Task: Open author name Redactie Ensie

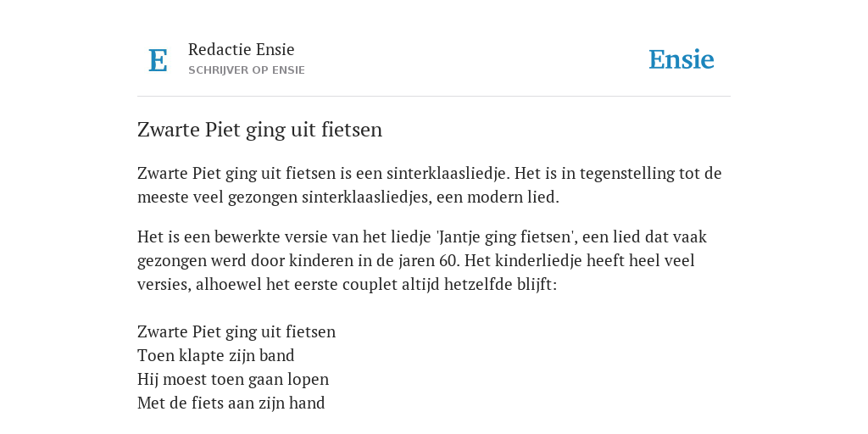Action: click(x=242, y=49)
